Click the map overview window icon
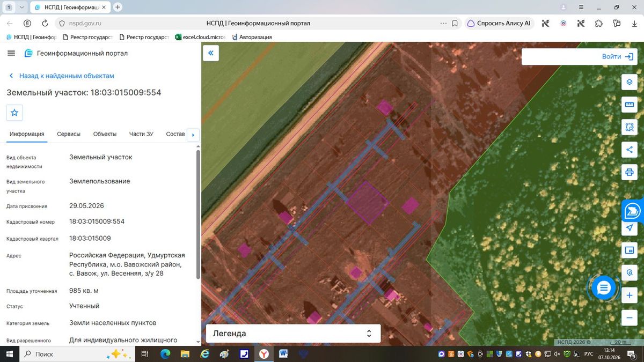The height and width of the screenshot is (362, 644). pos(630,250)
